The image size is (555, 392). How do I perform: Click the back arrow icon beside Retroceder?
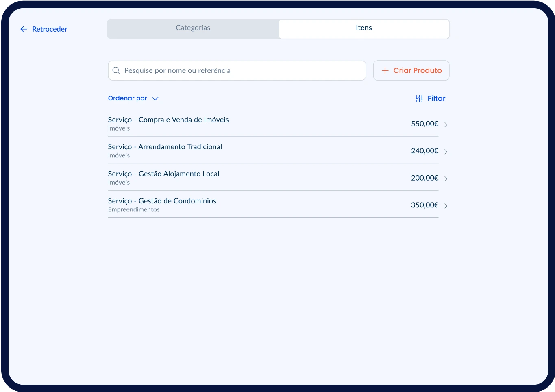pyautogui.click(x=24, y=29)
